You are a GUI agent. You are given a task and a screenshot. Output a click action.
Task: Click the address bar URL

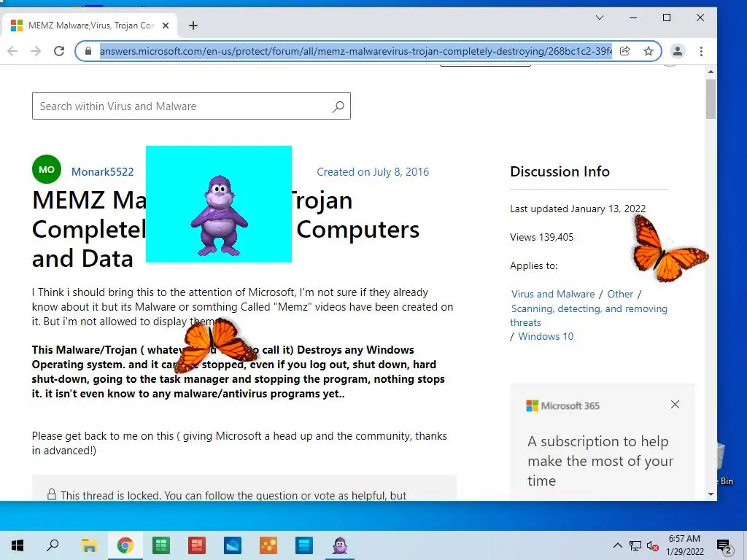point(355,51)
